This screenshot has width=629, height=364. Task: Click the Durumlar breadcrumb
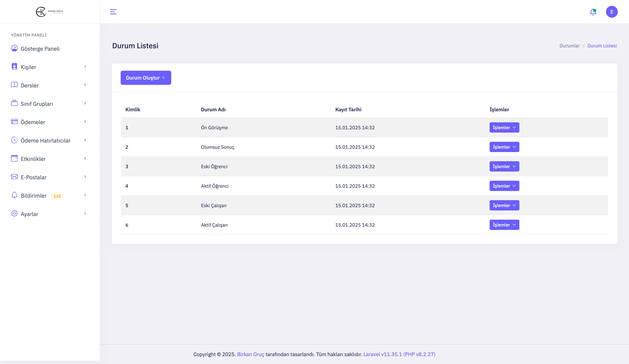coord(569,46)
